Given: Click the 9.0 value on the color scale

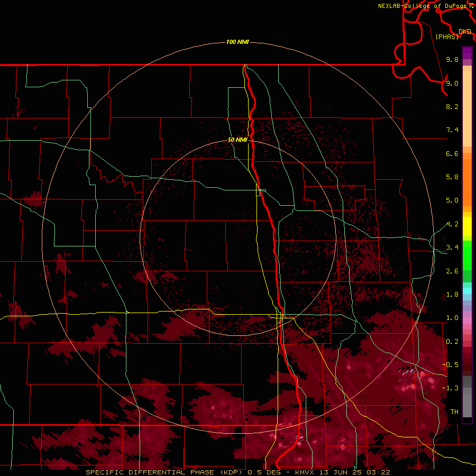Looking at the screenshot, I should pos(452,83).
